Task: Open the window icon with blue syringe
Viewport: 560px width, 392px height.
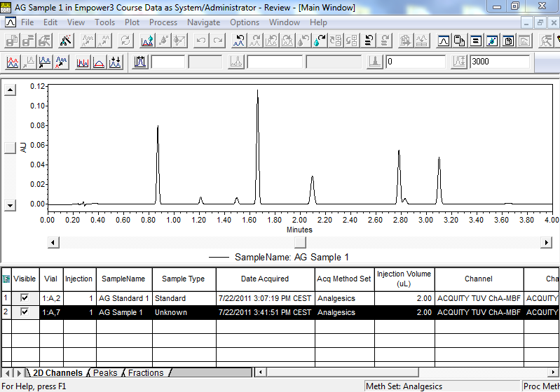Action: (x=492, y=41)
